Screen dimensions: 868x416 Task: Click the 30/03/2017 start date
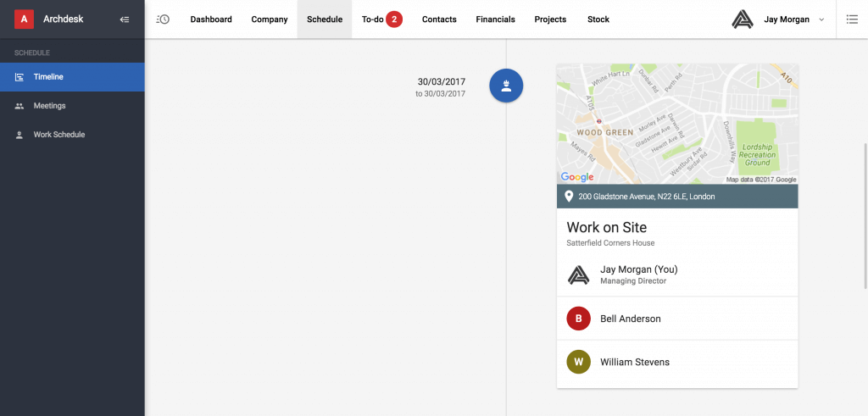[442, 82]
